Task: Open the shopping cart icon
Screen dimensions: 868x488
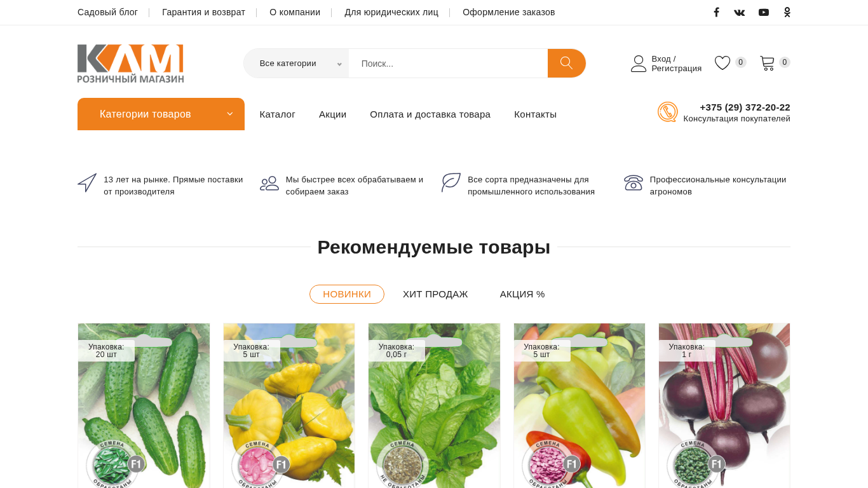Action: 768,63
